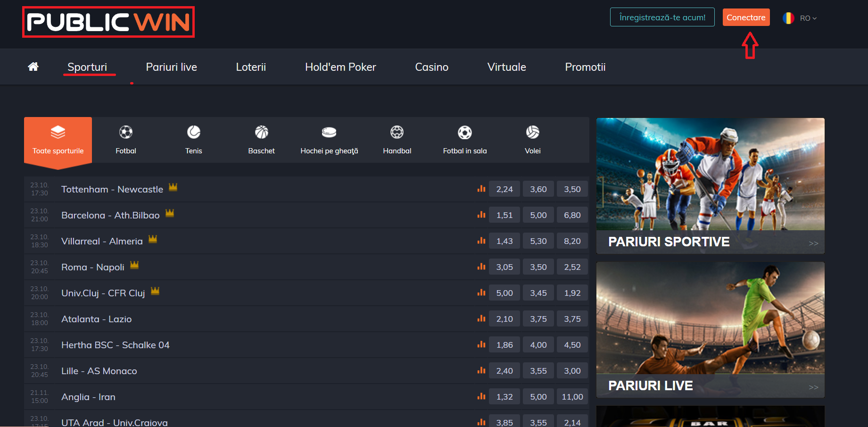Open statistics icon for Atalanta - Lazio
The image size is (868, 427).
click(481, 318)
